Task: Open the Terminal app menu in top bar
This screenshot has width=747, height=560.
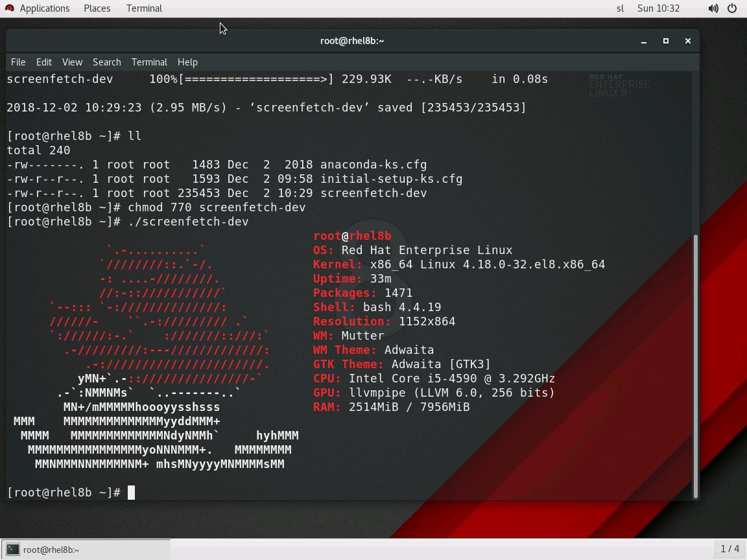Action: pos(144,8)
